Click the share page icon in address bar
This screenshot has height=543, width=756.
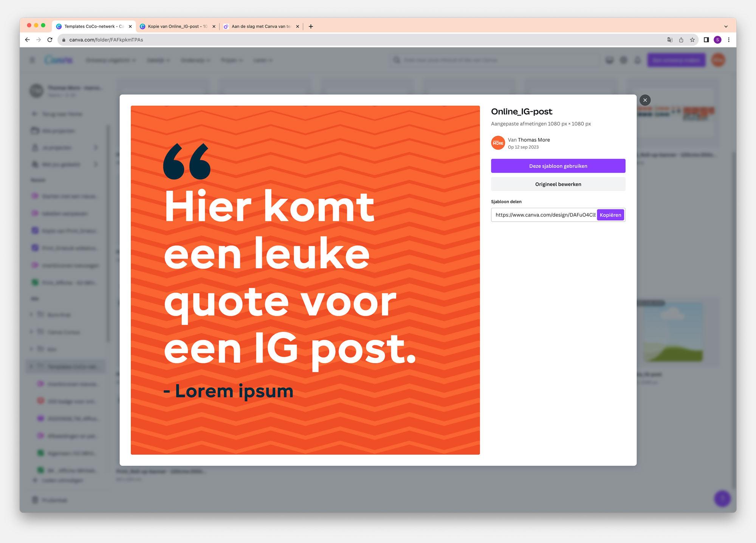tap(681, 40)
